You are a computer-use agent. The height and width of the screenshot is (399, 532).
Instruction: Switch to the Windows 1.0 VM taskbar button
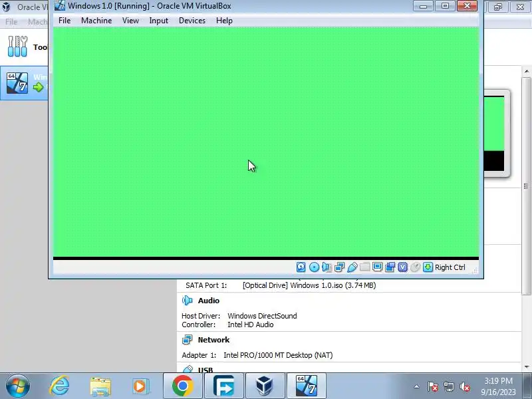(x=307, y=386)
